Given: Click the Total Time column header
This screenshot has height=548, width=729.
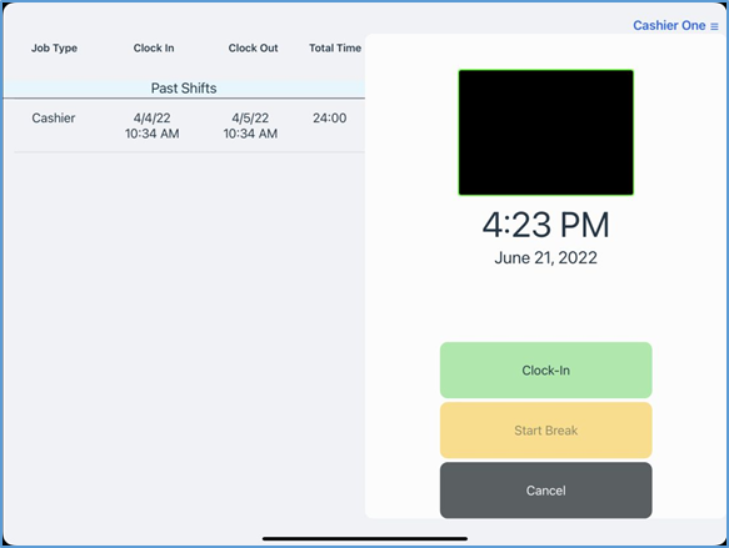Looking at the screenshot, I should [x=335, y=48].
